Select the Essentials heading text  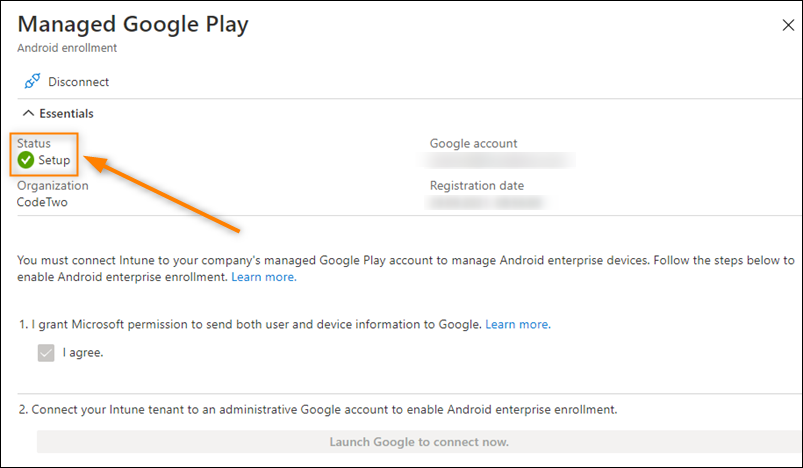(67, 114)
